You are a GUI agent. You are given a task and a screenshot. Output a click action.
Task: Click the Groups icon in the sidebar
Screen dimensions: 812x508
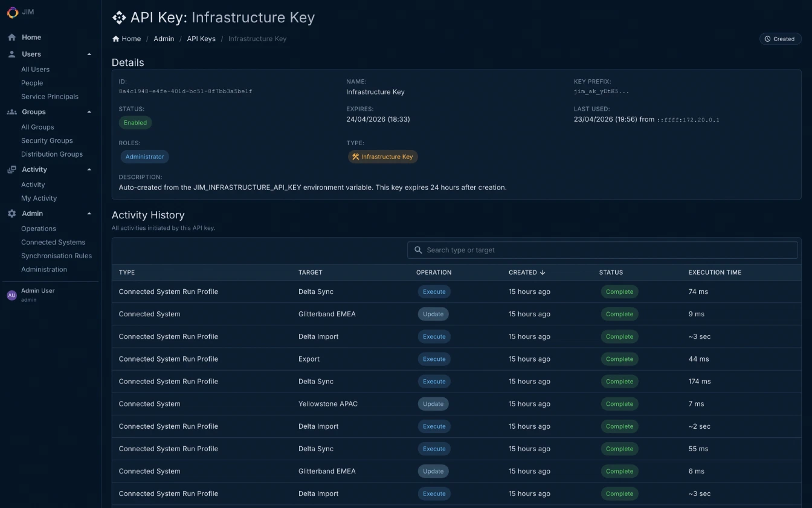[x=11, y=111]
